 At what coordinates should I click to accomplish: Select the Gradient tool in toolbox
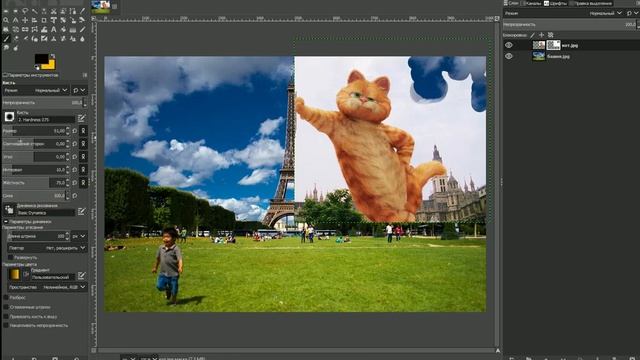click(x=73, y=29)
